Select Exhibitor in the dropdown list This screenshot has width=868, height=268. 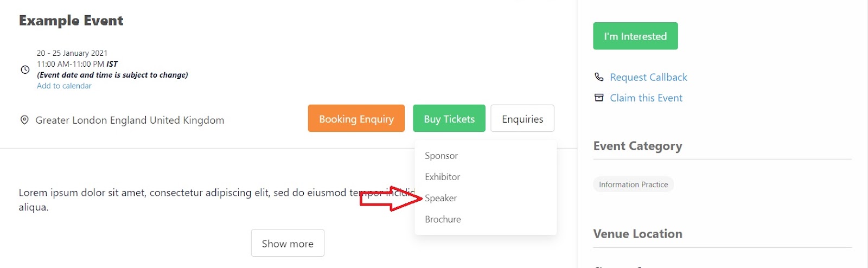click(x=442, y=177)
